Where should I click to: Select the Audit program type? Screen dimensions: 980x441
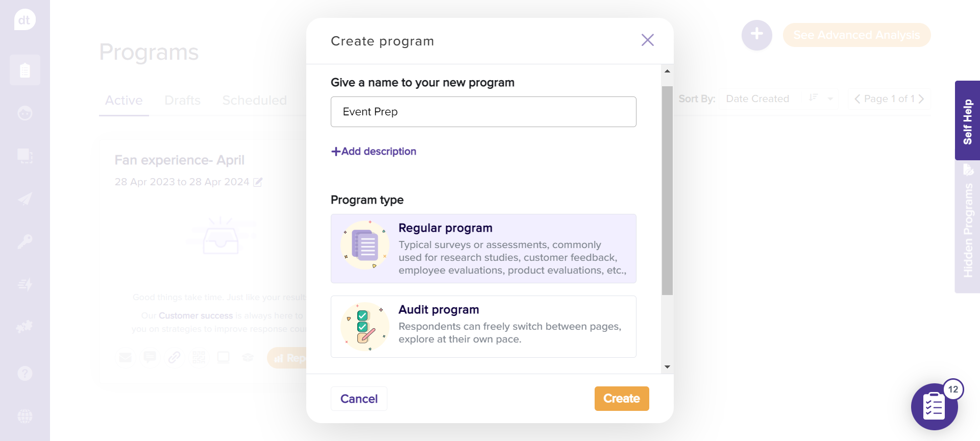tap(483, 327)
